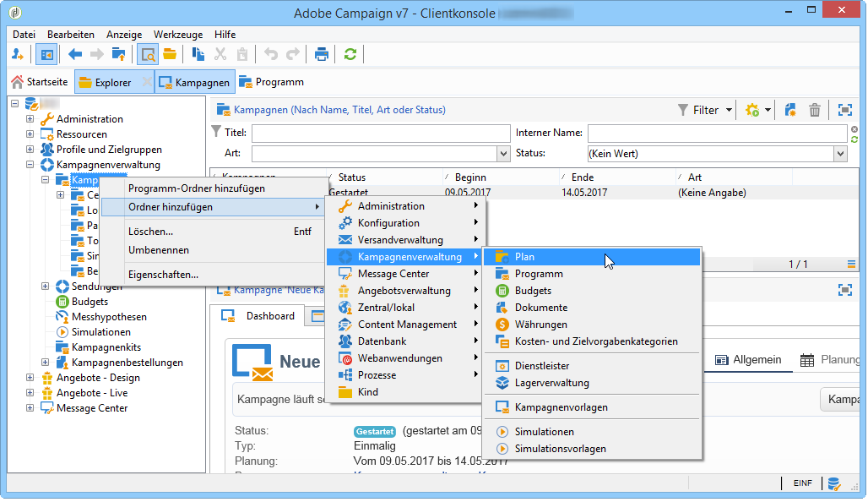
Task: Click into the Interner Name field
Action: (x=718, y=133)
